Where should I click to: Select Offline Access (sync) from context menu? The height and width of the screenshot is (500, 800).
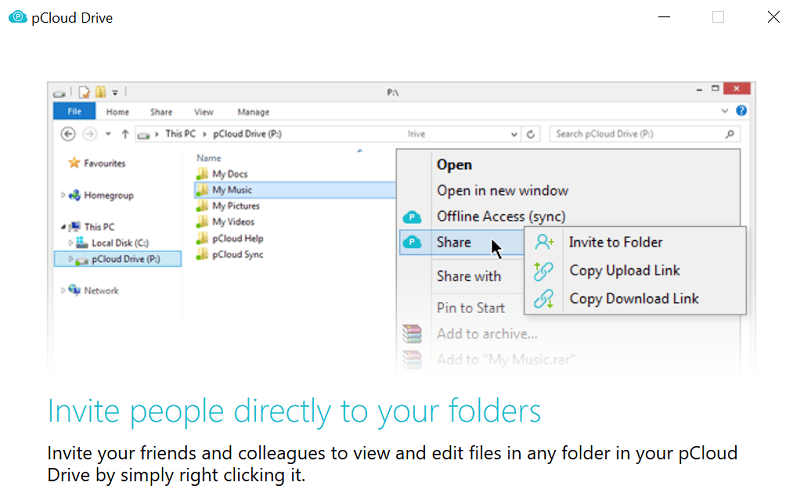pyautogui.click(x=500, y=216)
